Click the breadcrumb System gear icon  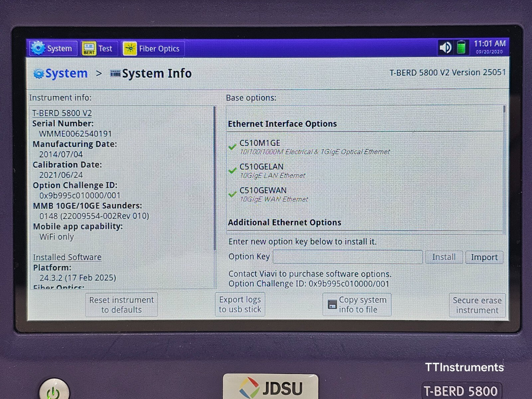coord(39,73)
